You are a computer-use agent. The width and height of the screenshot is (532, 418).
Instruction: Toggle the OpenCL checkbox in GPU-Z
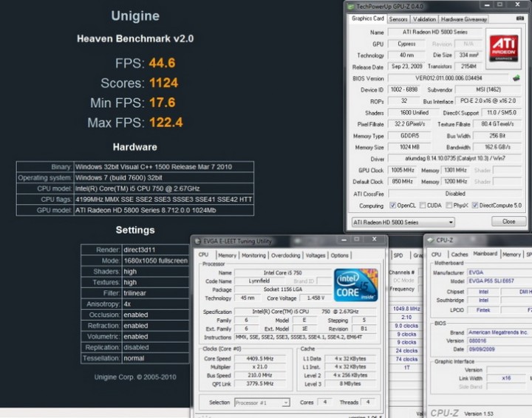(x=392, y=205)
